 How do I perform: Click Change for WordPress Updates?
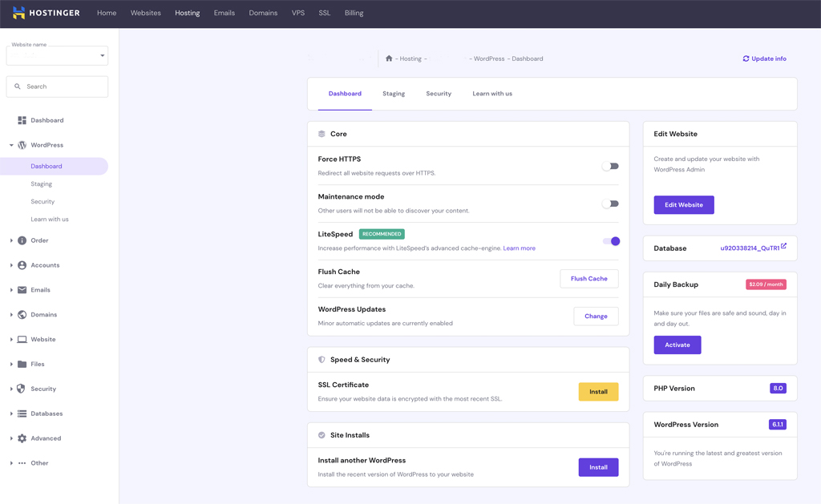tap(596, 317)
